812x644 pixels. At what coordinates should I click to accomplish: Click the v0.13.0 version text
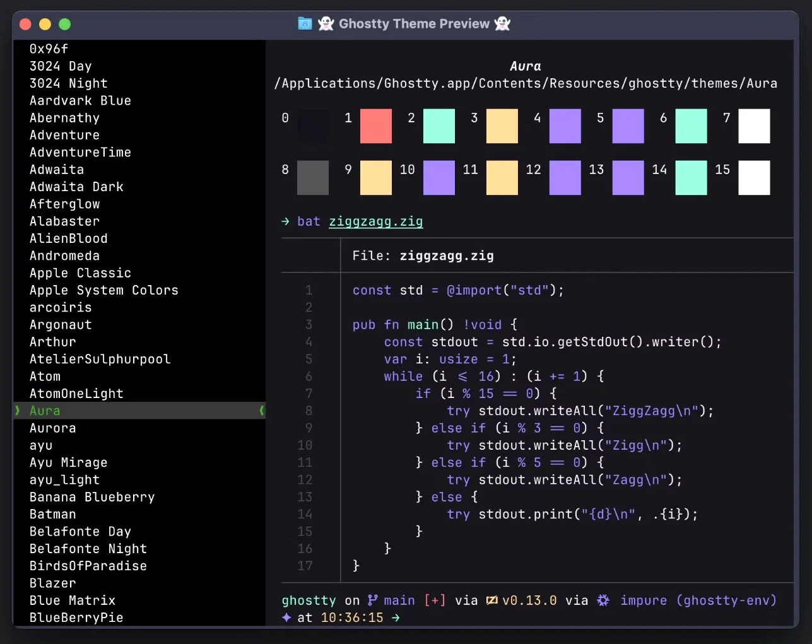click(x=529, y=600)
